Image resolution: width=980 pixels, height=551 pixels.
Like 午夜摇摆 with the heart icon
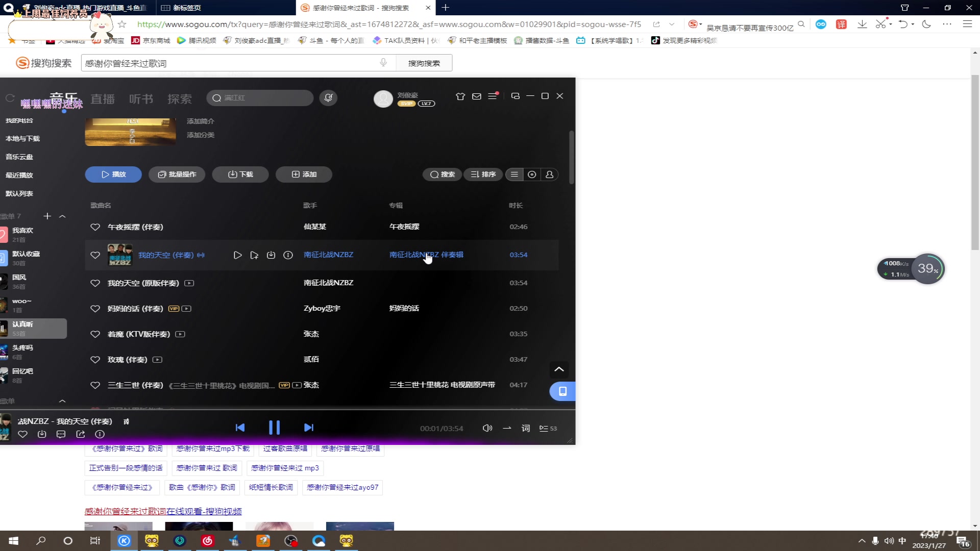95,227
